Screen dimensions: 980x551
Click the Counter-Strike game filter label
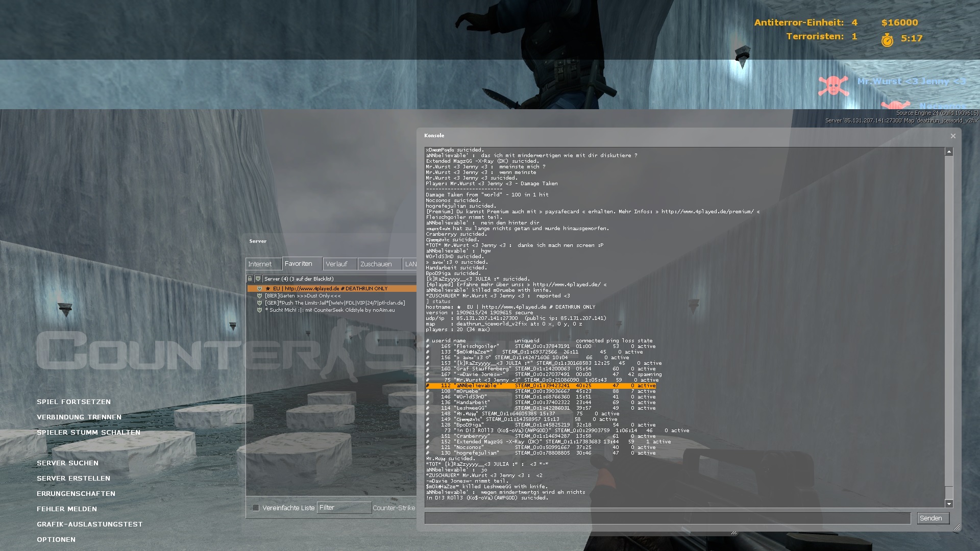tap(394, 508)
